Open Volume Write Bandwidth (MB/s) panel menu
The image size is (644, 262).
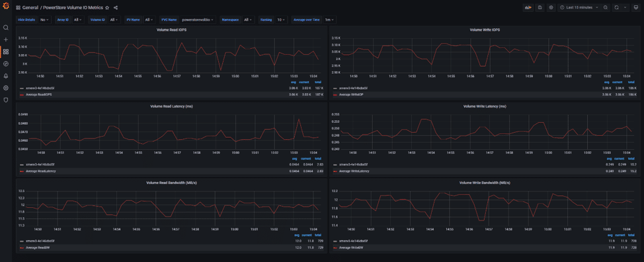tap(485, 182)
